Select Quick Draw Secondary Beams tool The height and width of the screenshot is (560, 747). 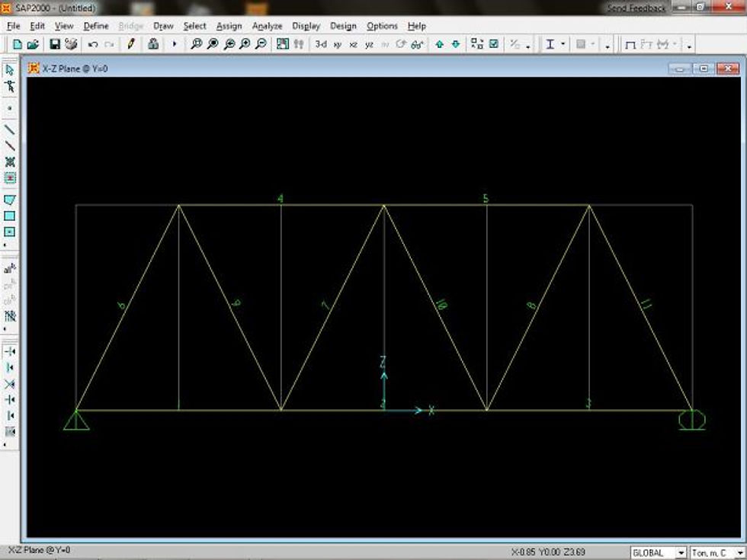[9, 178]
